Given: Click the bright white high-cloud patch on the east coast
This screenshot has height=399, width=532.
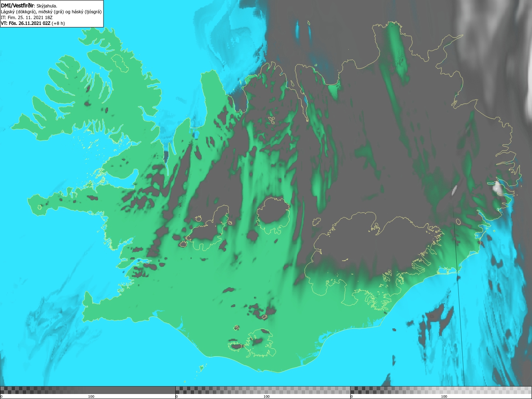Looking at the screenshot, I should click(x=498, y=187).
